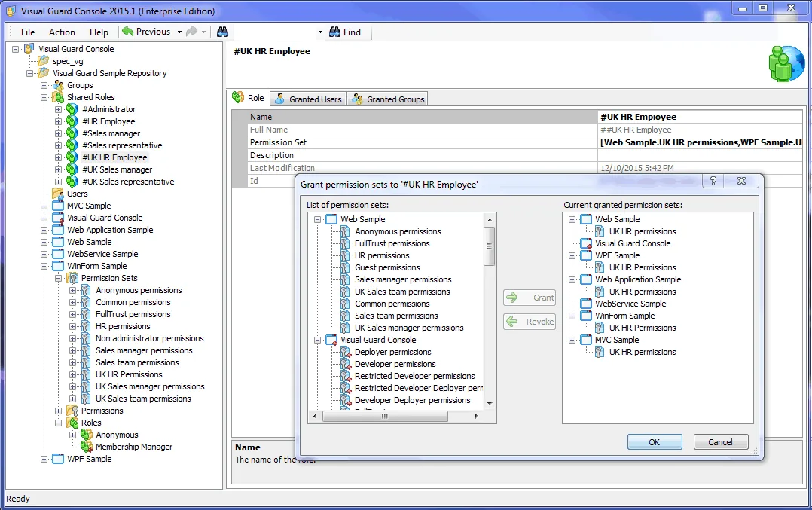Viewport: 812px width, 510px height.
Task: Expand the Groups tree node
Action: (44, 85)
